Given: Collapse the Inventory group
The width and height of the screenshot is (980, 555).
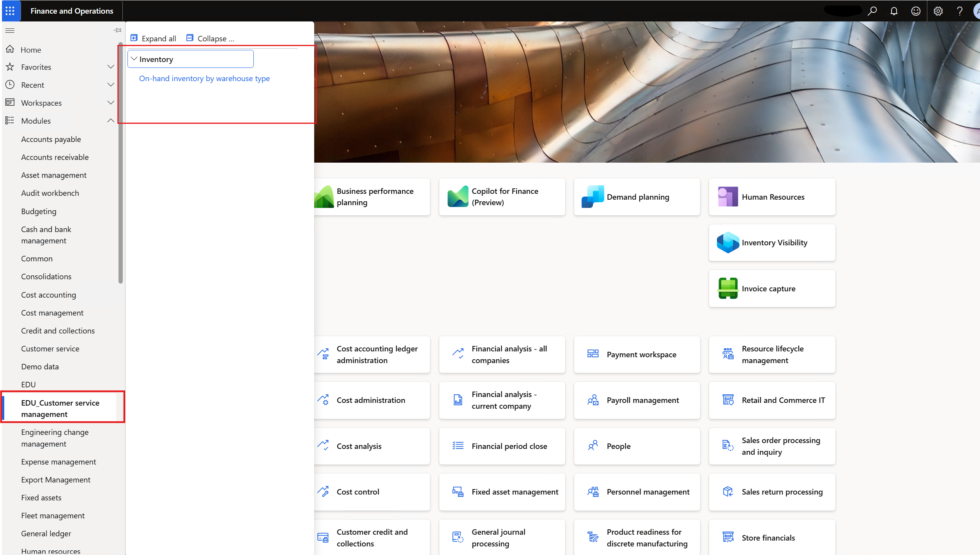Looking at the screenshot, I should tap(134, 59).
